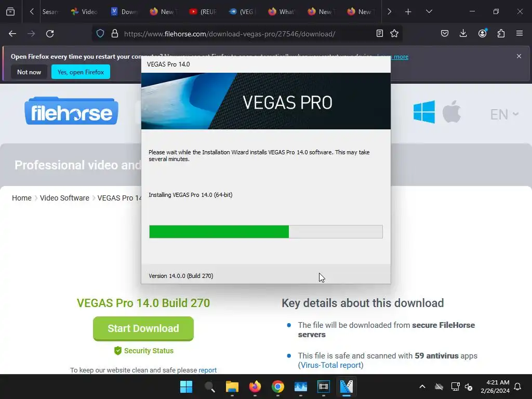Dismiss the Firefox notification bar
This screenshot has height=399, width=532.
[x=519, y=56]
